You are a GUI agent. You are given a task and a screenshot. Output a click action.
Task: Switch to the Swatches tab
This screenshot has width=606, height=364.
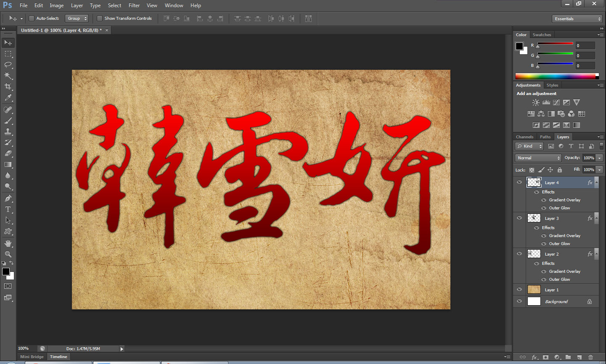click(542, 35)
